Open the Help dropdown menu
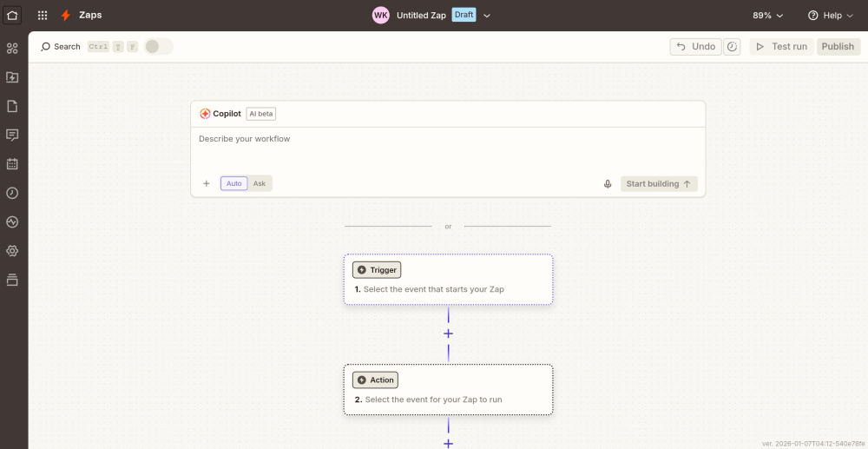Image resolution: width=868 pixels, height=449 pixels. point(831,16)
